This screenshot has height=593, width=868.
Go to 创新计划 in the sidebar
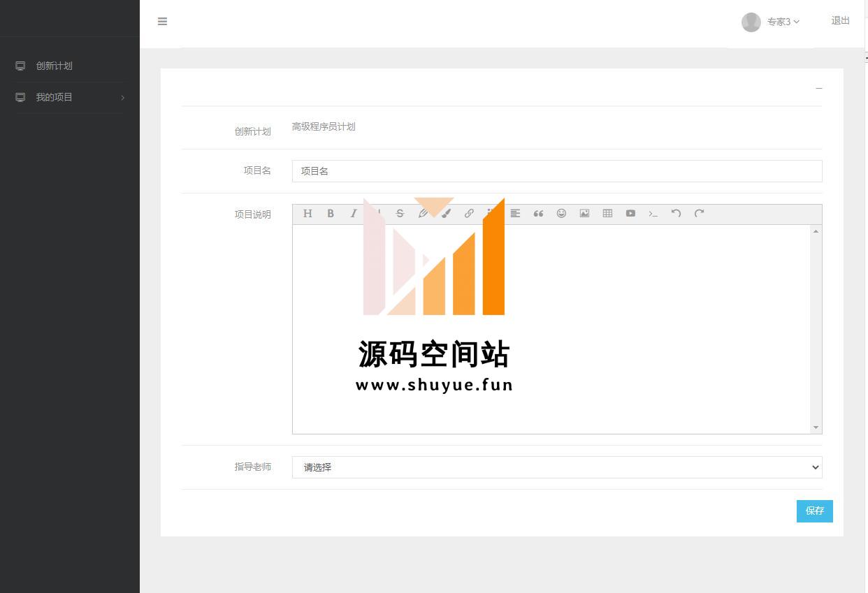pyautogui.click(x=55, y=66)
